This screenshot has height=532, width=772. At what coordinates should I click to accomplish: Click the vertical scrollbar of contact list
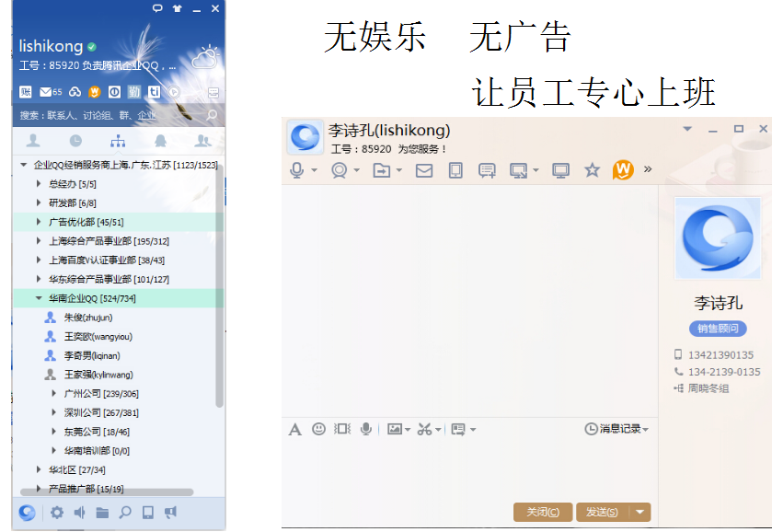220,284
